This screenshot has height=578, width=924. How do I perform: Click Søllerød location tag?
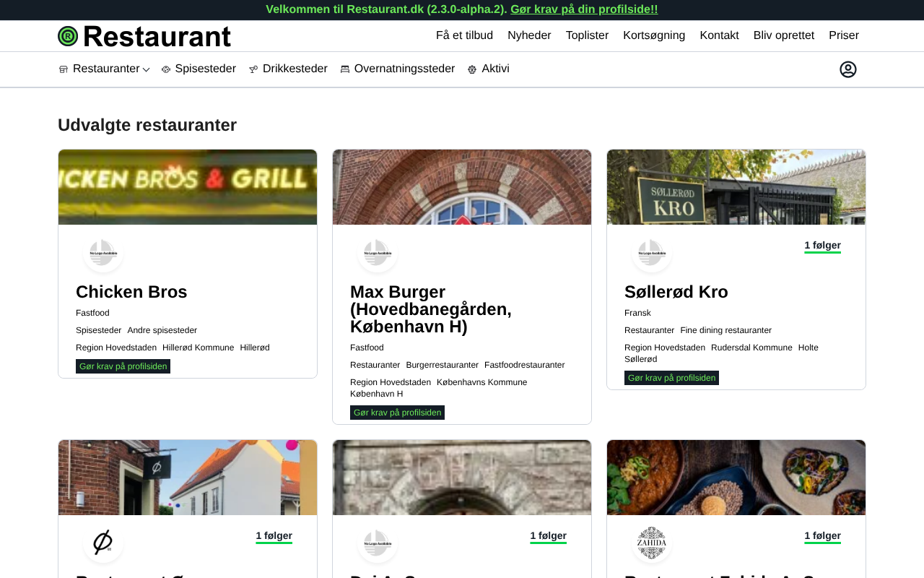click(641, 359)
